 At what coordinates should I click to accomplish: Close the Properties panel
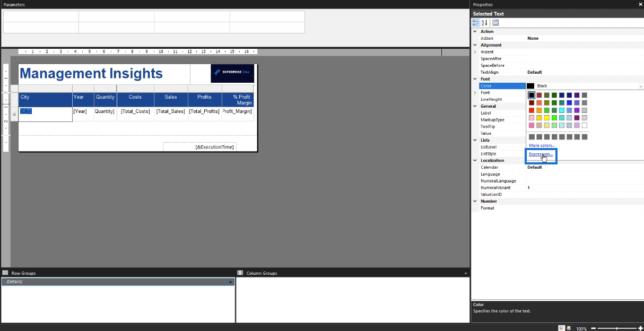(640, 4)
